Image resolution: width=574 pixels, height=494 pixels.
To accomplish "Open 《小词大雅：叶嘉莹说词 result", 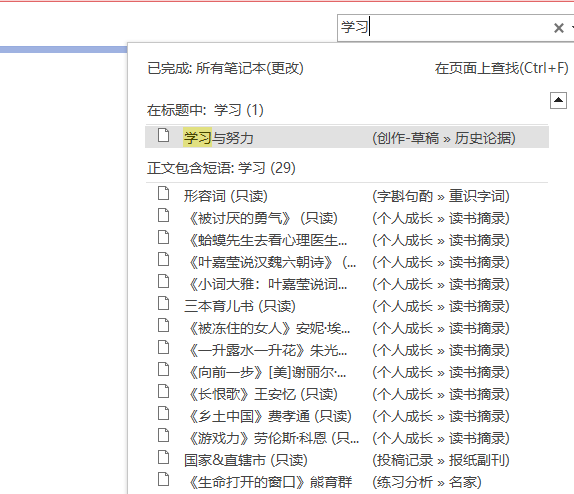I will coord(347,284).
